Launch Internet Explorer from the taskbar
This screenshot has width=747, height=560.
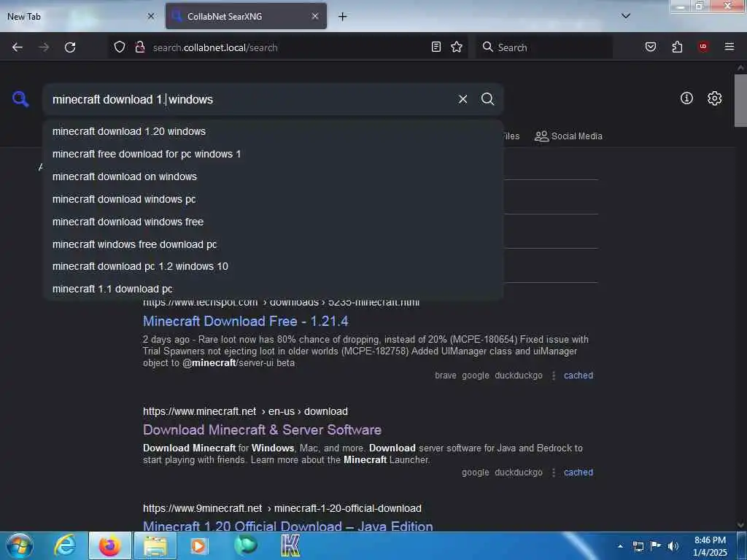(x=65, y=545)
